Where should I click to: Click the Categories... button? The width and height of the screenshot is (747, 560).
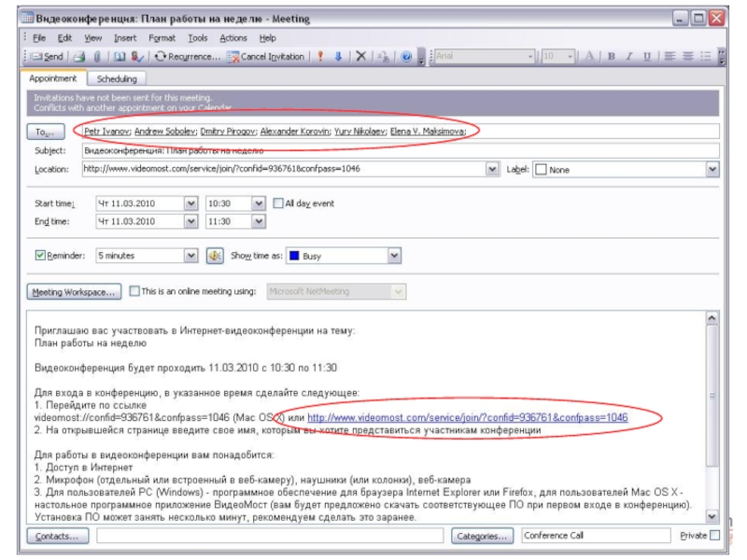point(482,536)
